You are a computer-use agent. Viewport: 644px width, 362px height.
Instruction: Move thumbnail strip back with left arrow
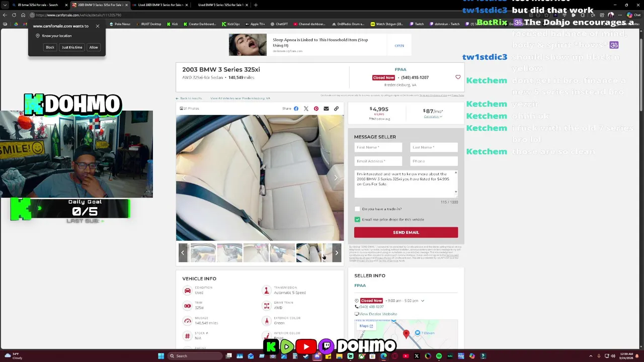click(183, 253)
